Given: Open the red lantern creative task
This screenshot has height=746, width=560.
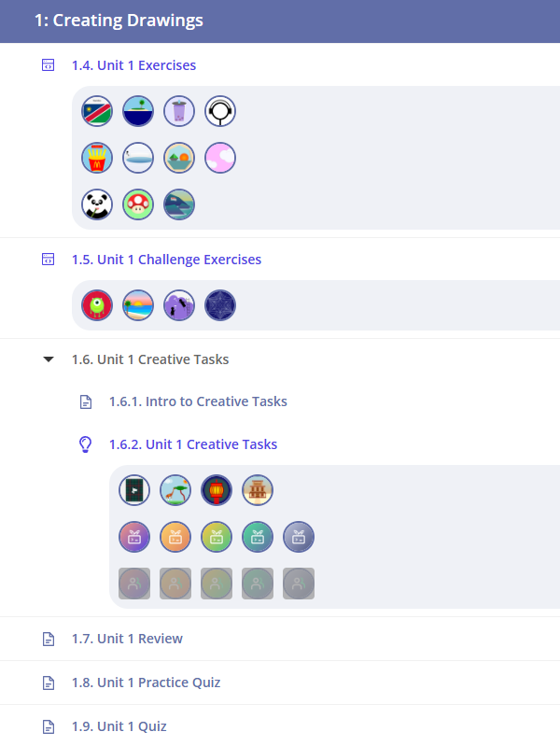Looking at the screenshot, I should point(217,490).
